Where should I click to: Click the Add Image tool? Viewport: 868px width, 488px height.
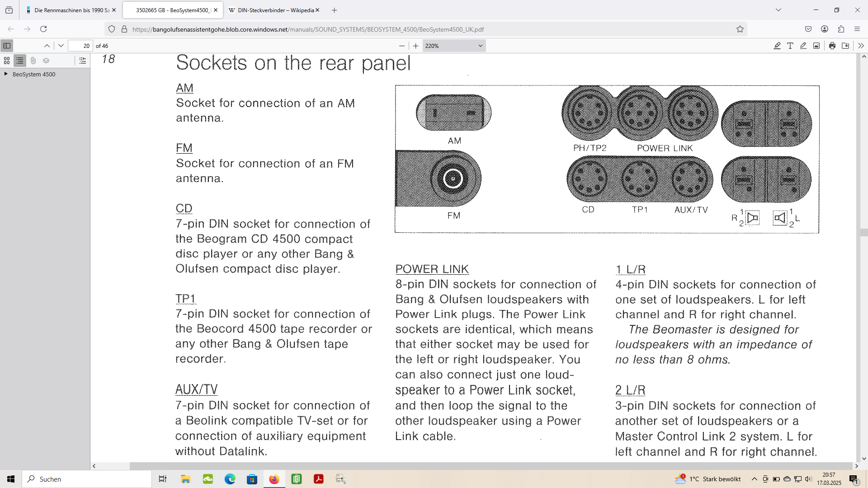816,46
